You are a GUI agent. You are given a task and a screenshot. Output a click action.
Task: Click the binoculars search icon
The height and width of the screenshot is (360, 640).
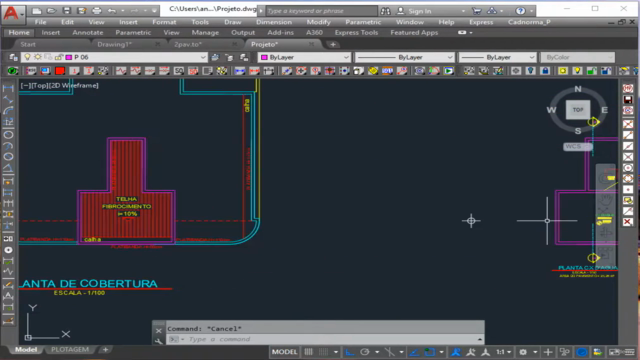point(385,11)
